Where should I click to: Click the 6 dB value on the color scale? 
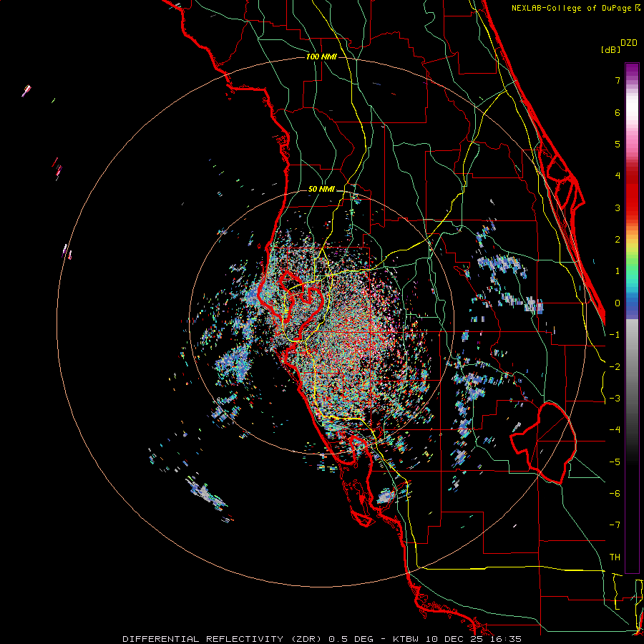point(618,112)
